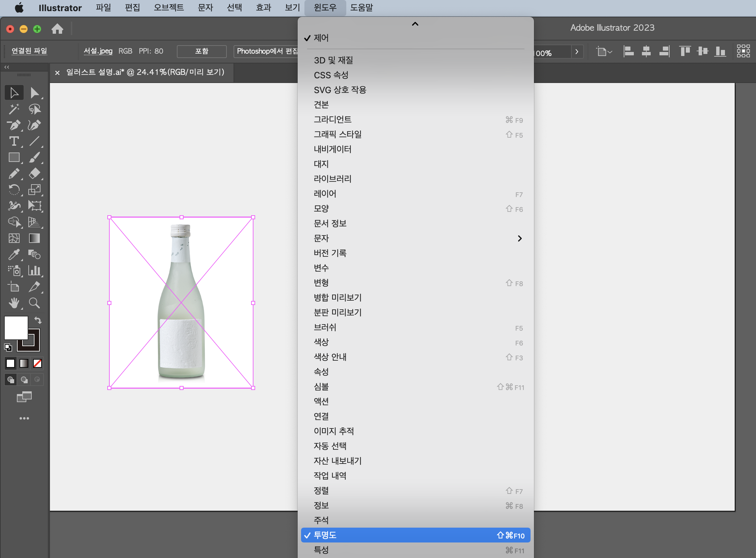Screen dimensions: 756x558
Task: Select the Type tool
Action: click(x=14, y=141)
